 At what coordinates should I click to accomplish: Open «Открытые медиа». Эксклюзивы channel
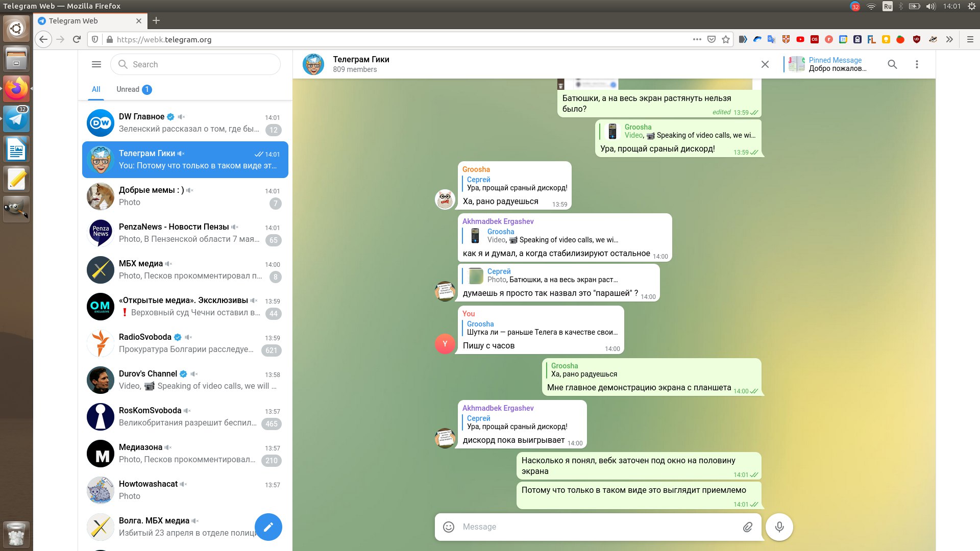pos(185,307)
